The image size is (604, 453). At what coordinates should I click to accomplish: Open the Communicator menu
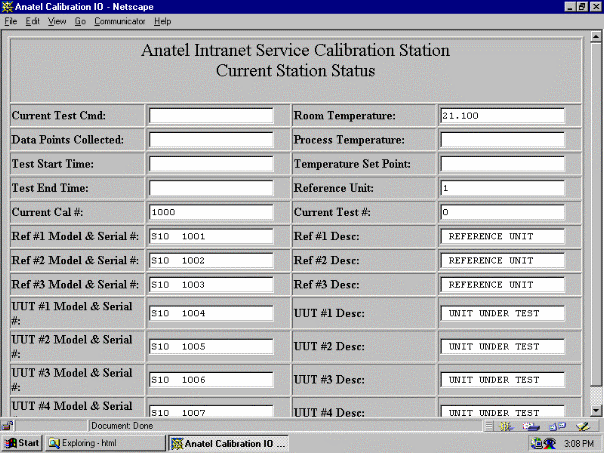point(119,21)
